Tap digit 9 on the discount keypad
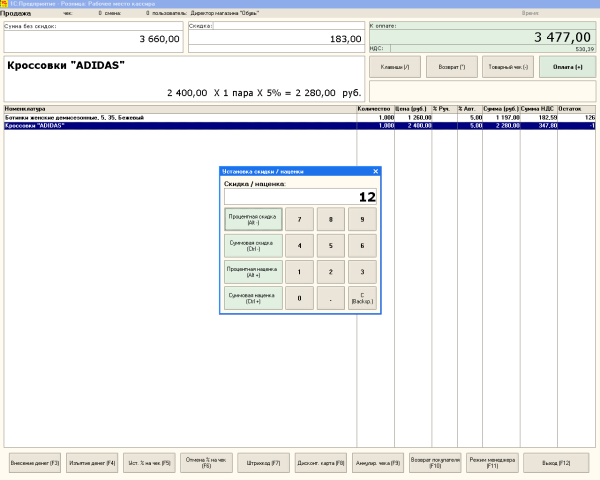 362,219
